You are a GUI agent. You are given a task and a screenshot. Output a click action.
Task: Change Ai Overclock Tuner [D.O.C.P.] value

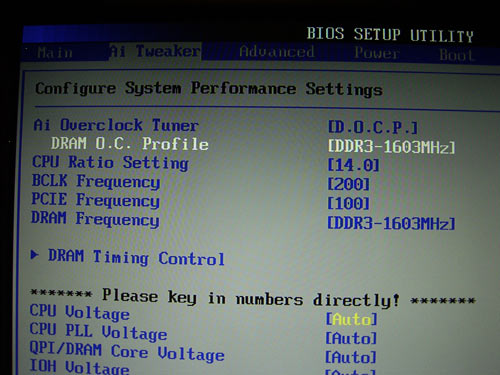tap(373, 127)
